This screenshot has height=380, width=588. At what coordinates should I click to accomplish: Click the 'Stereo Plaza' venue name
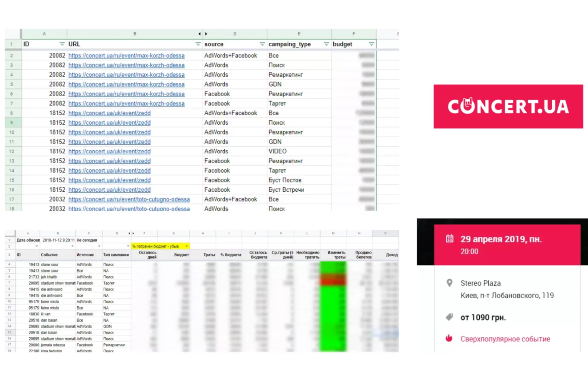click(480, 283)
